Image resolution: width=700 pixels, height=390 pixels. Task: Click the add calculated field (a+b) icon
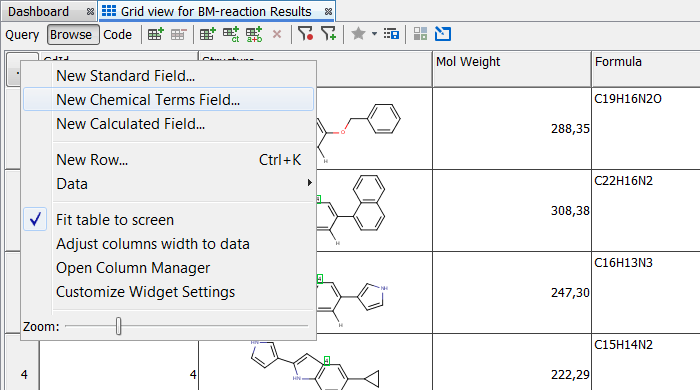254,34
